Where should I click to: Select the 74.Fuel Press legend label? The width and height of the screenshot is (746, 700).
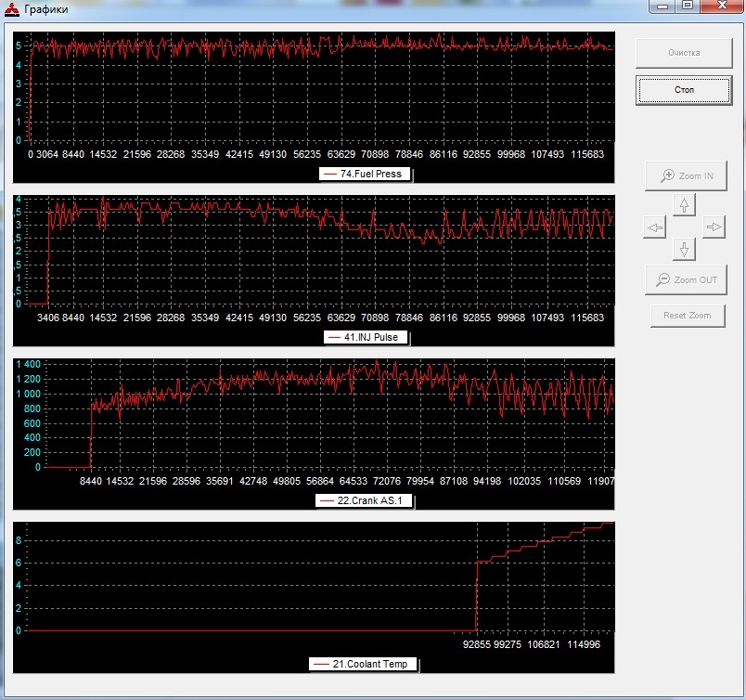tap(365, 174)
